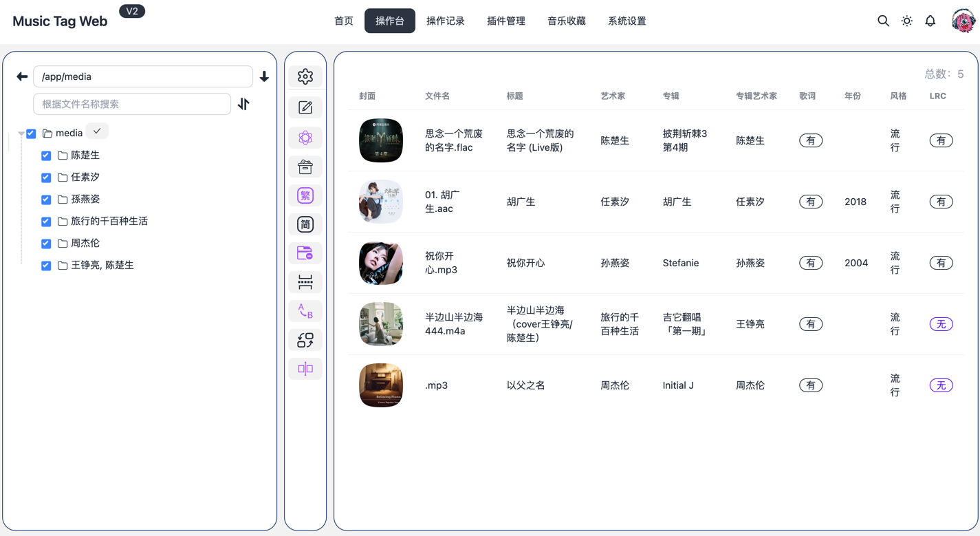This screenshot has height=536, width=980.
Task: Select the archive box tool in the toolbar
Action: [305, 166]
